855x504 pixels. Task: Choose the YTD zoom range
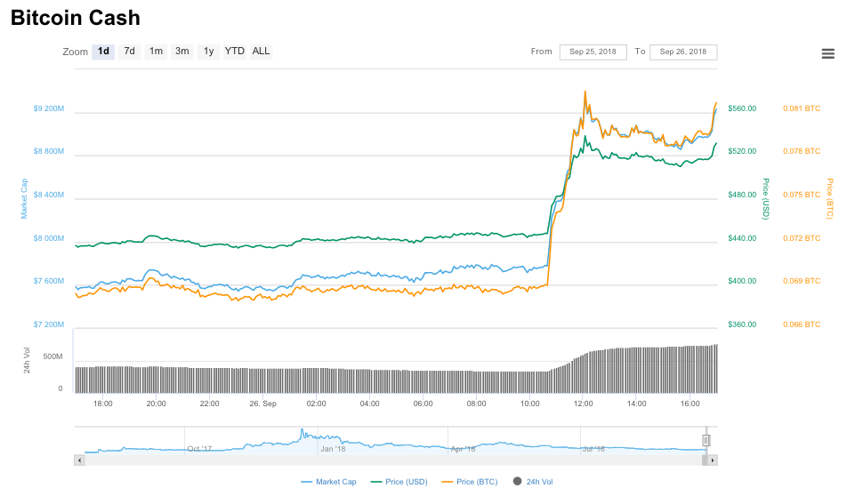pos(235,52)
